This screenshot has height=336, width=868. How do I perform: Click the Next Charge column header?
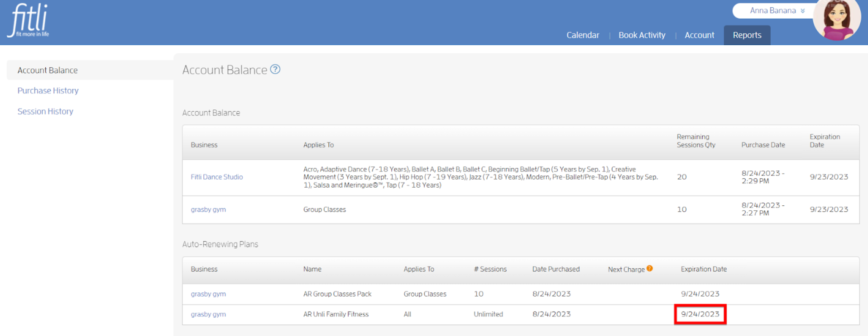(626, 269)
